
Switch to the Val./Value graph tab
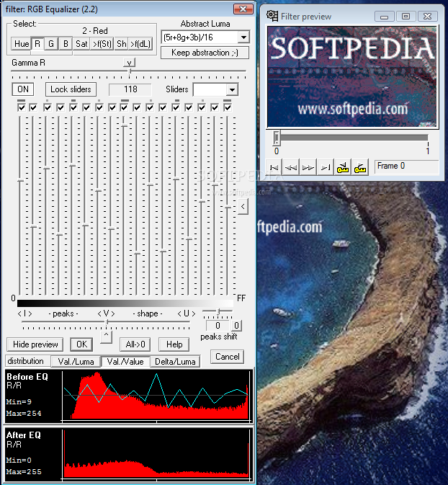coord(125,361)
